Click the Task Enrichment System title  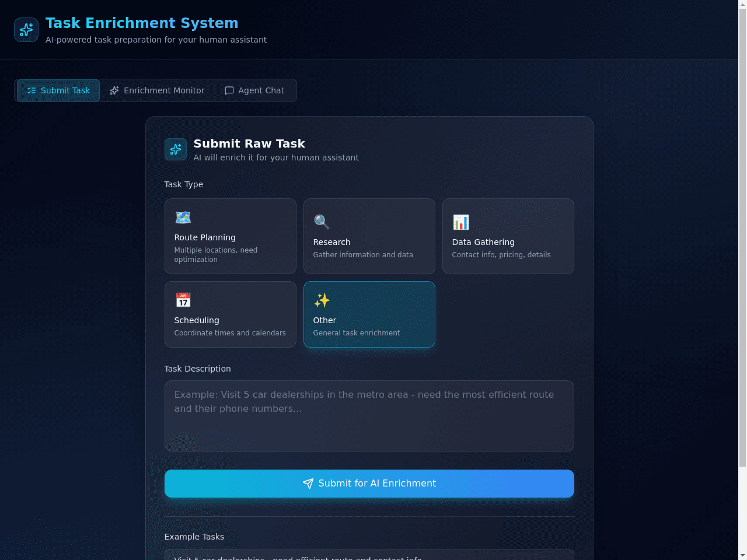coord(142,23)
